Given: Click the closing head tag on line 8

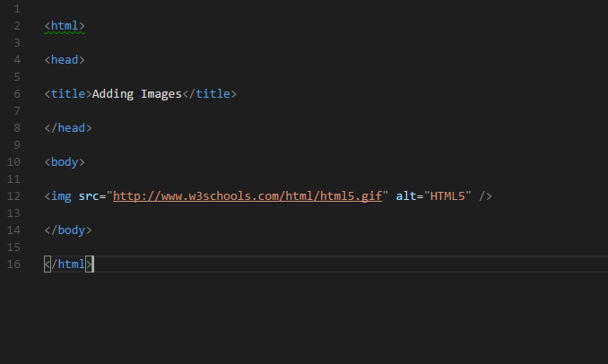Looking at the screenshot, I should 68,128.
